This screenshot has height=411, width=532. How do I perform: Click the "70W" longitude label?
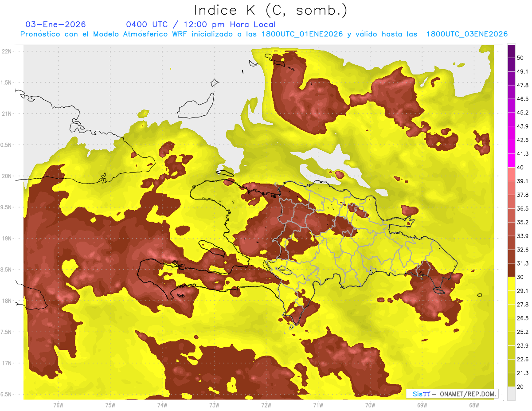click(370, 405)
